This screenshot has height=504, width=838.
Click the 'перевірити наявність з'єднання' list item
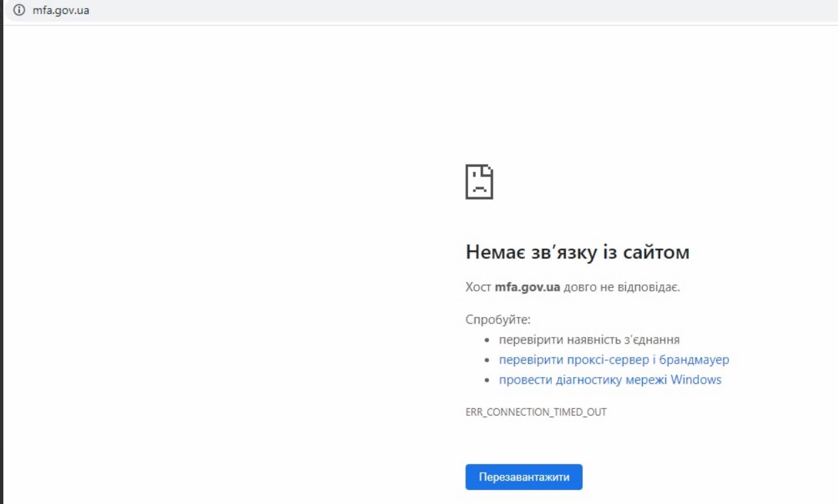pos(589,340)
